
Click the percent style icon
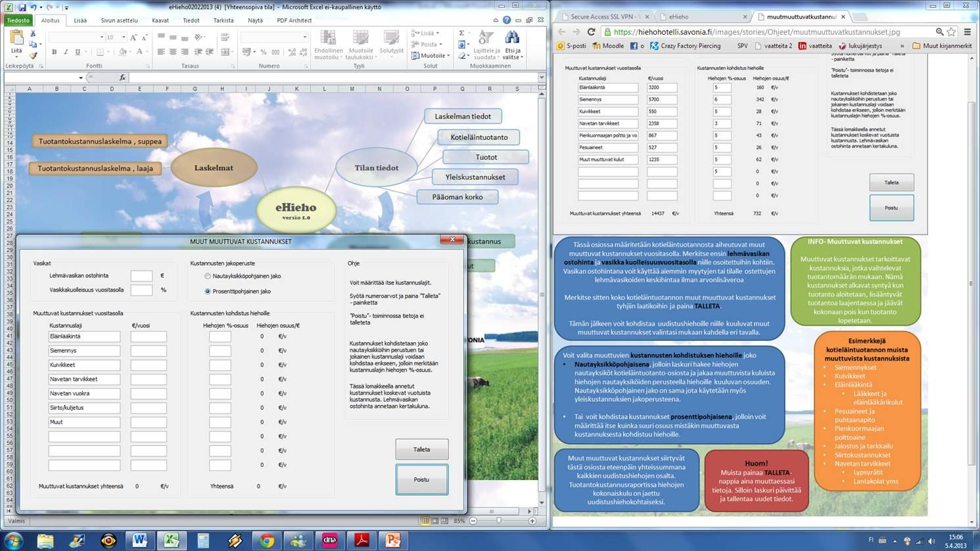263,52
